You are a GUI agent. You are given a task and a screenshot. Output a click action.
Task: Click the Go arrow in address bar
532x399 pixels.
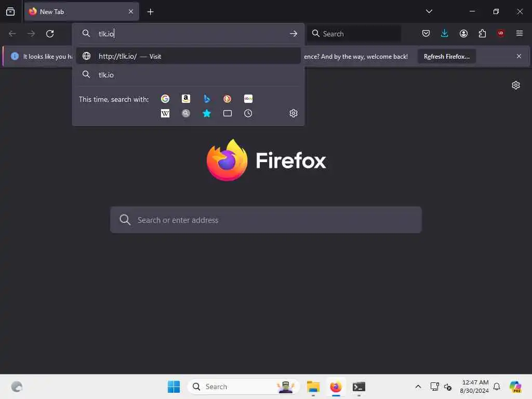pyautogui.click(x=294, y=34)
